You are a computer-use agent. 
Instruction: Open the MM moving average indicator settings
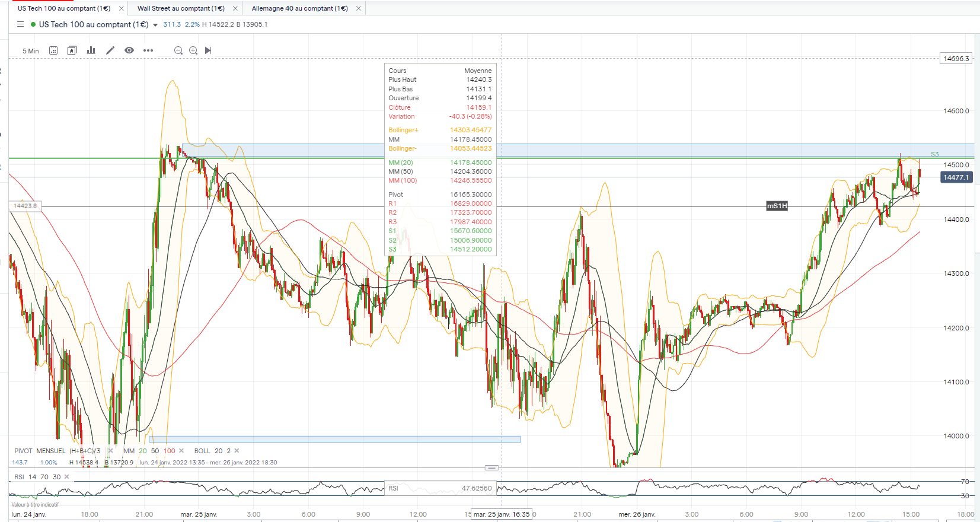coord(149,451)
